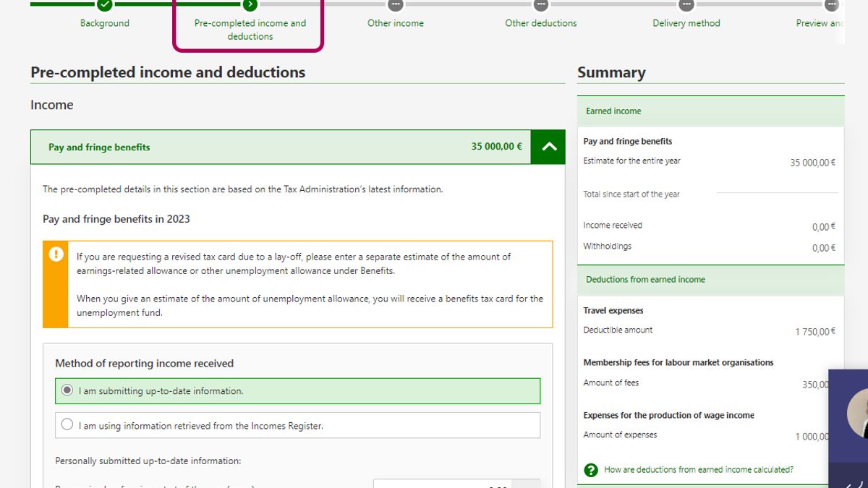Screen dimensions: 868x488
Task: Click the presenter video thumbnail
Action: pyautogui.click(x=850, y=427)
